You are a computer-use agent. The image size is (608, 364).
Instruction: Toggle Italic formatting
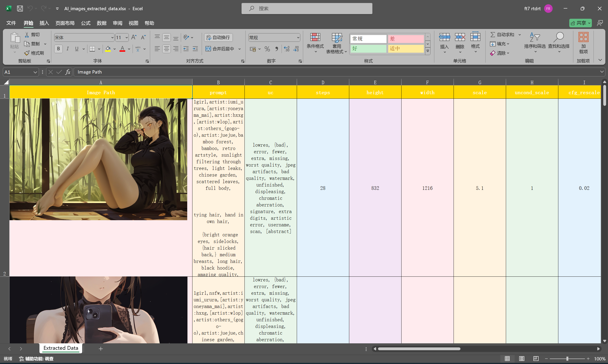[x=67, y=49]
